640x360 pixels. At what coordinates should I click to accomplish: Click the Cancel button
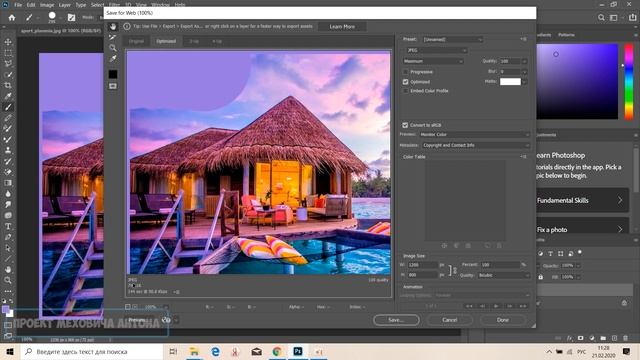[x=449, y=320]
